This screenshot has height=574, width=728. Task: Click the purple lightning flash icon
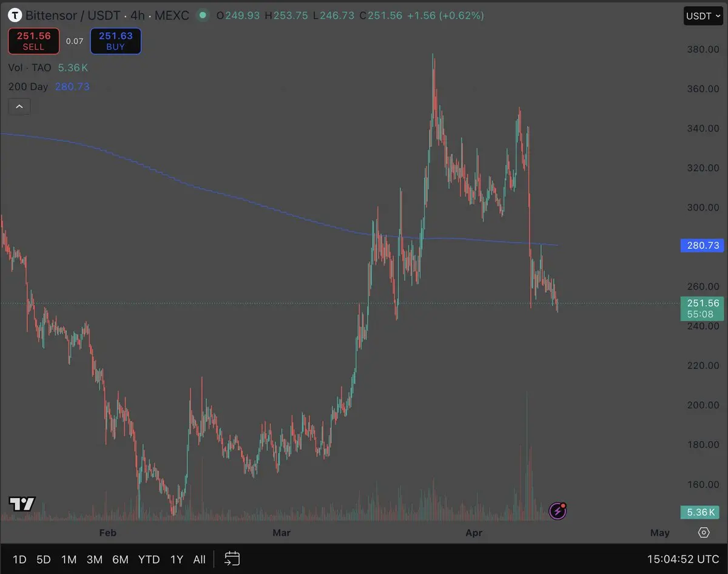click(558, 511)
